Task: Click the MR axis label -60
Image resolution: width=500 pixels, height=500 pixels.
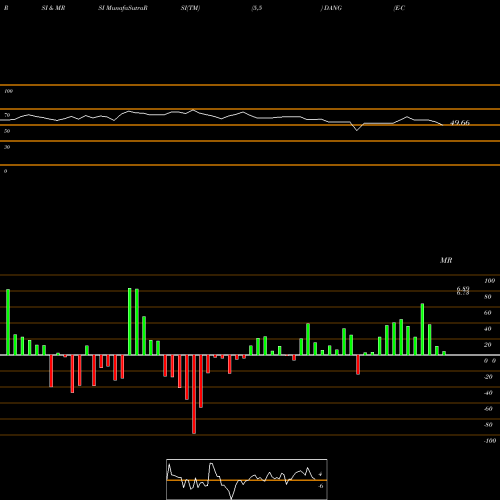Action: pyautogui.click(x=488, y=409)
